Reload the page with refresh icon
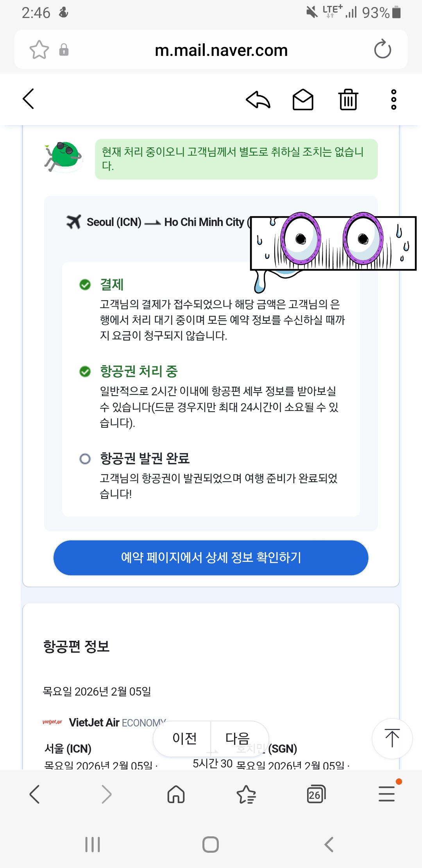This screenshot has height=868, width=422. pos(382,50)
